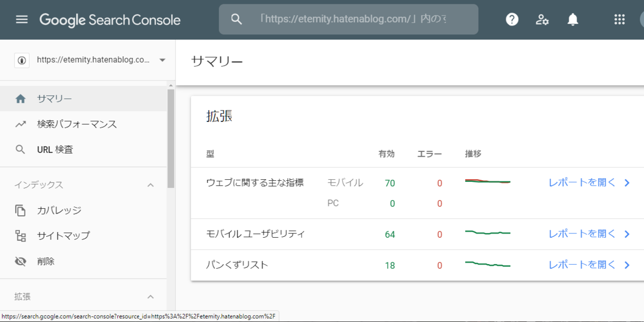Click the crossed-eye icon beside 削除
This screenshot has height=322, width=644.
pyautogui.click(x=21, y=261)
